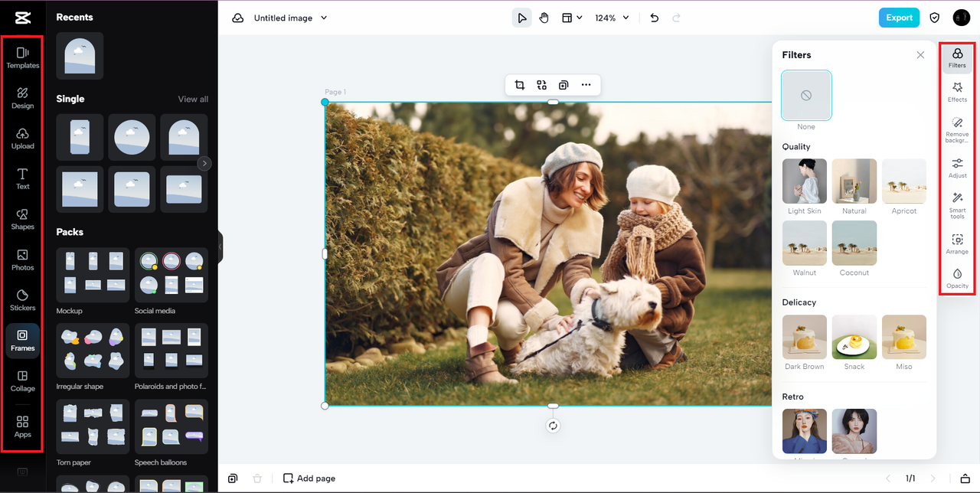Viewport: 980px width, 493px height.
Task: Collapse the left panel with side handle
Action: click(220, 246)
